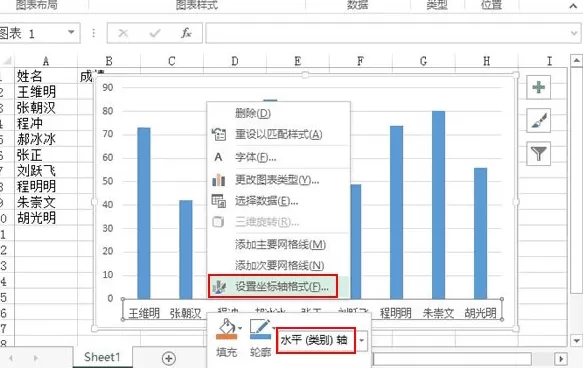Screen dimensions: 583x368
Task: Open chart element selector dropdown arrow
Action: (361, 340)
